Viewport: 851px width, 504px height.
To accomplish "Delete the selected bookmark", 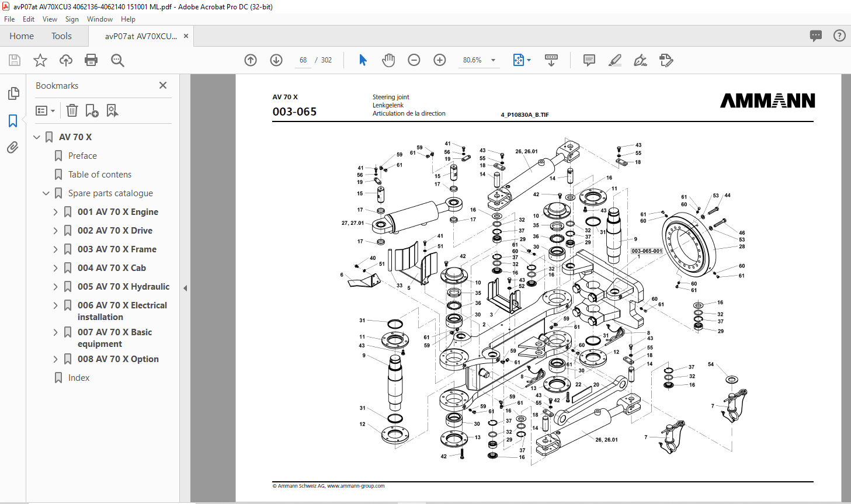I will [x=72, y=110].
